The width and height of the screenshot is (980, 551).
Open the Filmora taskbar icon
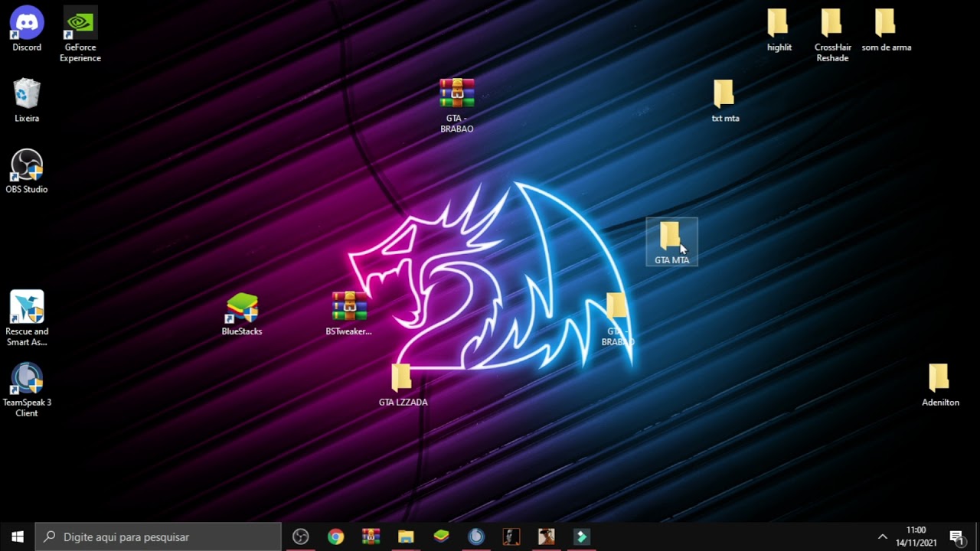click(582, 536)
